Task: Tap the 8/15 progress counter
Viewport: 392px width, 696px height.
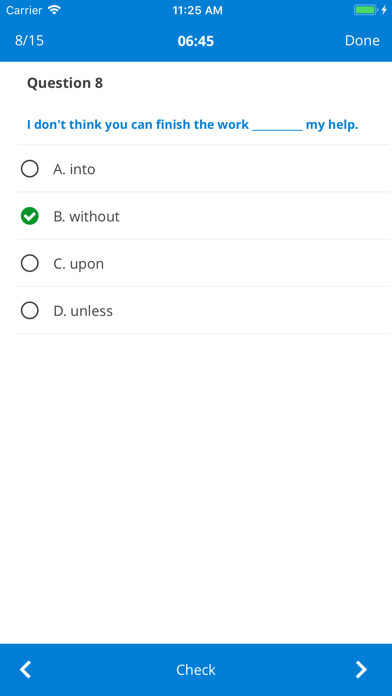Action: (x=29, y=40)
